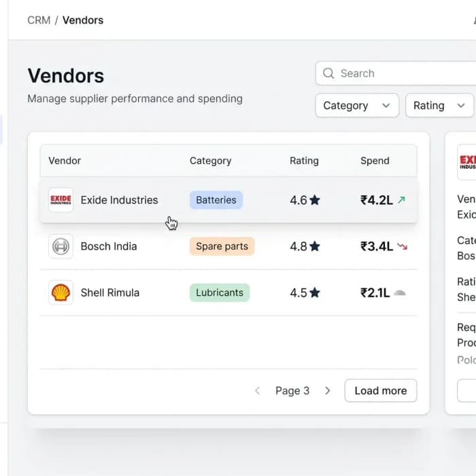Click the ₹2.1L spend value

pos(375,292)
